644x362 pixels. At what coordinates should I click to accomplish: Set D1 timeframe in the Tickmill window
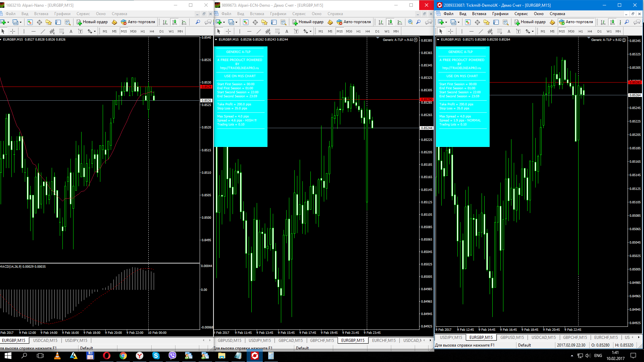599,31
